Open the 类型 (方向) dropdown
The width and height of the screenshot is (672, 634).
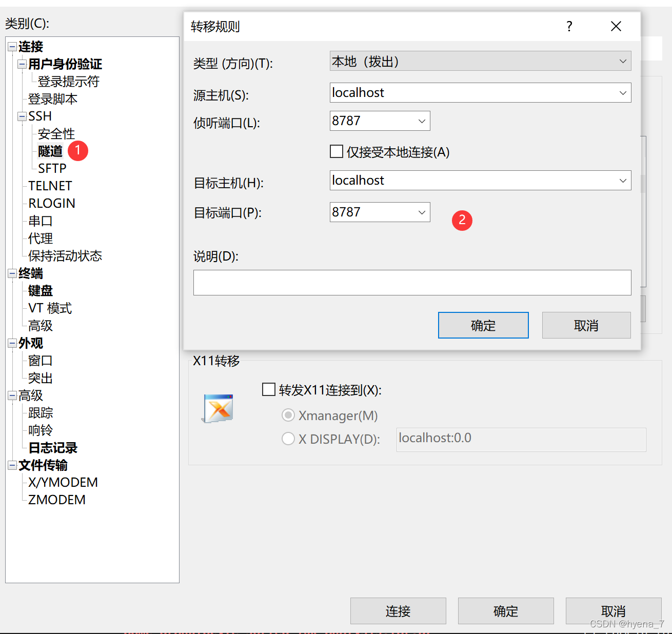click(623, 62)
